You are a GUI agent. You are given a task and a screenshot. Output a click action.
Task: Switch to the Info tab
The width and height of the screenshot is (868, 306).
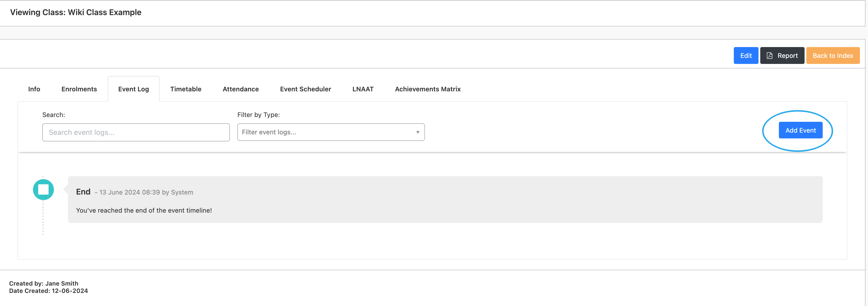pos(34,89)
